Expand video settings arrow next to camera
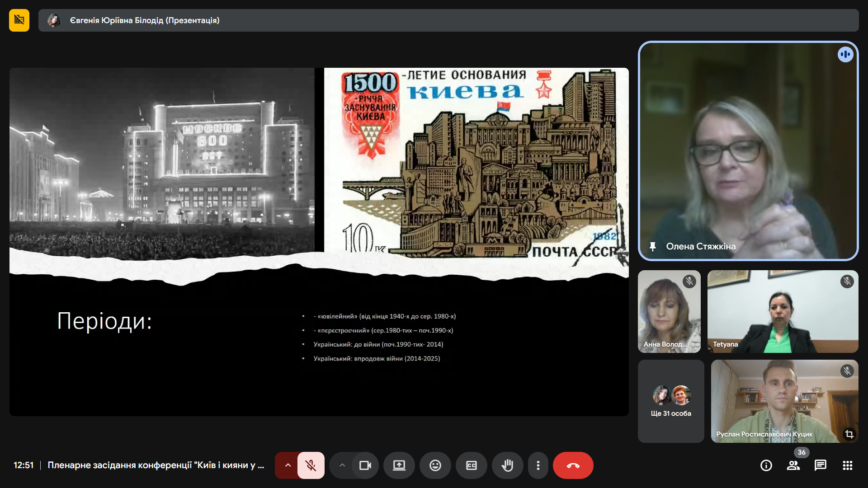 (x=342, y=465)
